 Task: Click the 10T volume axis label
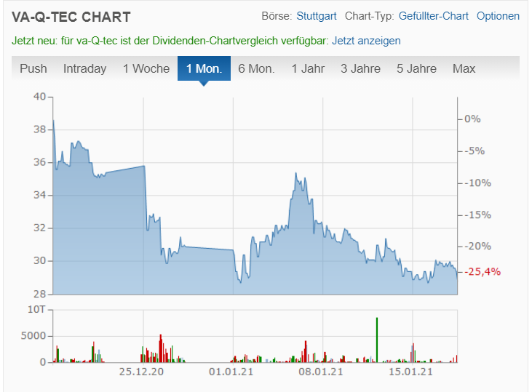[x=36, y=309]
